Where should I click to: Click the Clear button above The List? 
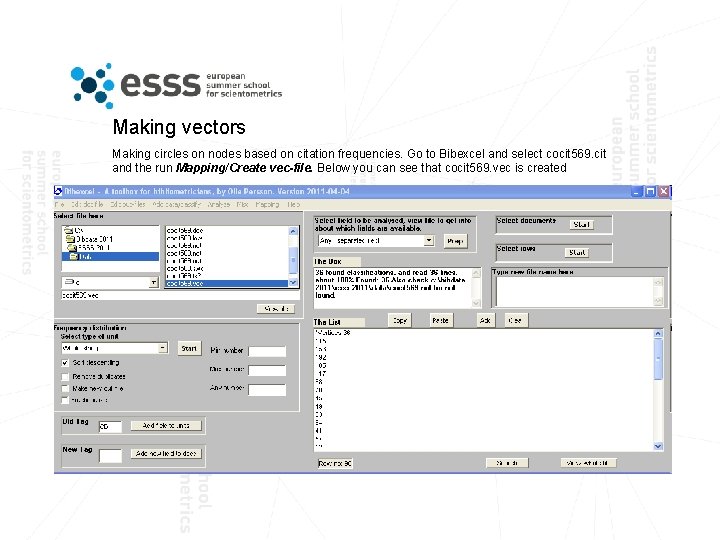tap(515, 321)
